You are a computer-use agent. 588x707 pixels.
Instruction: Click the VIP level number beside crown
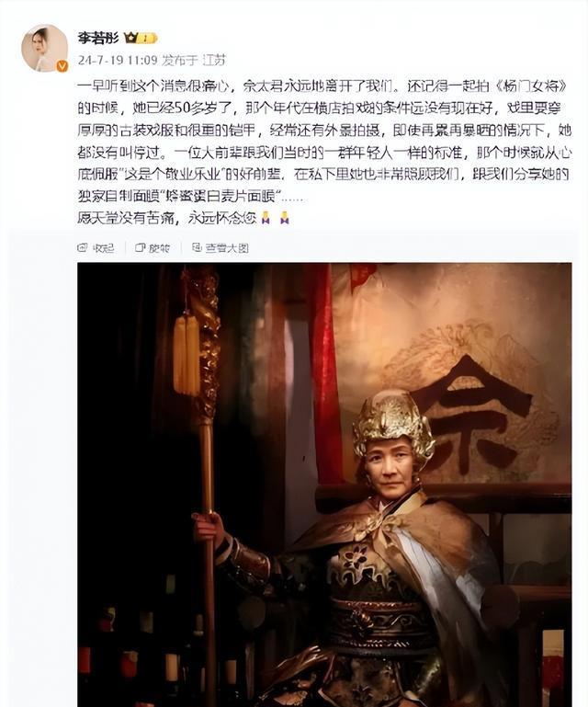point(147,39)
